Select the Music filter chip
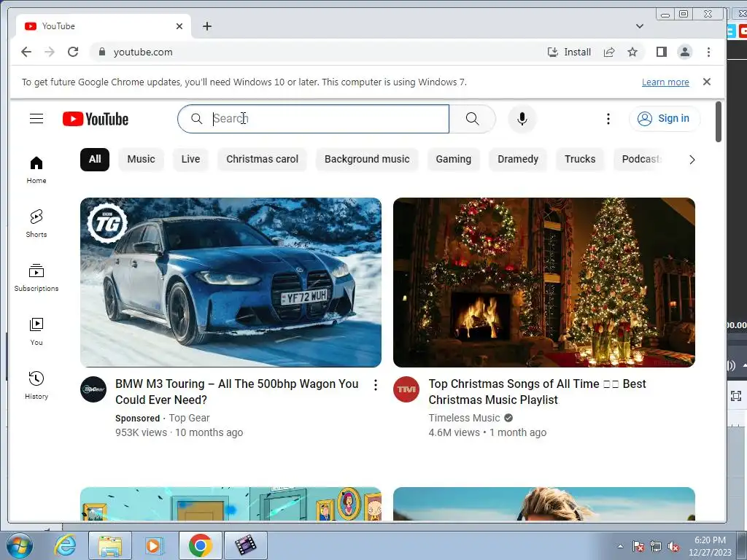The width and height of the screenshot is (747, 560). click(x=141, y=159)
